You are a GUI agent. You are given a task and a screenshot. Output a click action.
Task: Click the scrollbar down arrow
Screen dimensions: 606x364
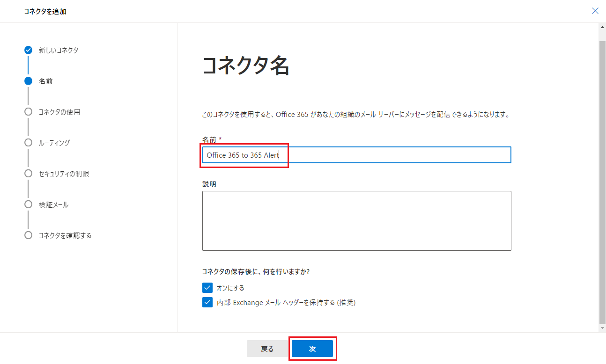(x=602, y=328)
